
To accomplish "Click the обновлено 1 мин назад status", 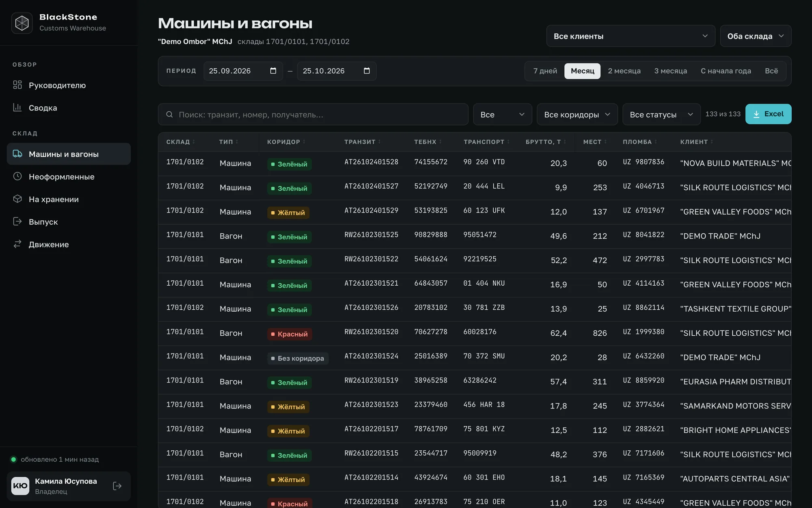I will coord(60,460).
